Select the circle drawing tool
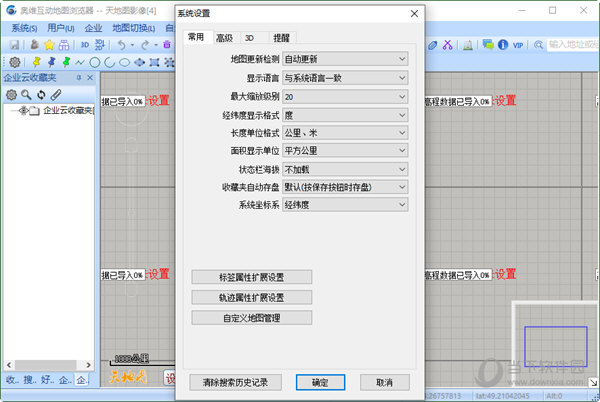Viewport: 600px width, 402px height. (94, 62)
